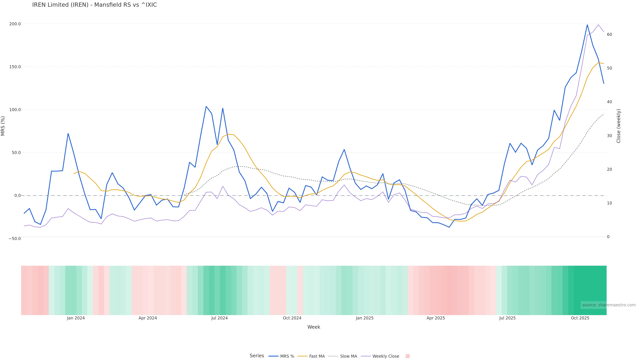Image resolution: width=644 pixels, height=362 pixels.
Task: Click the chart title IREN Limited
Action: tap(94, 5)
